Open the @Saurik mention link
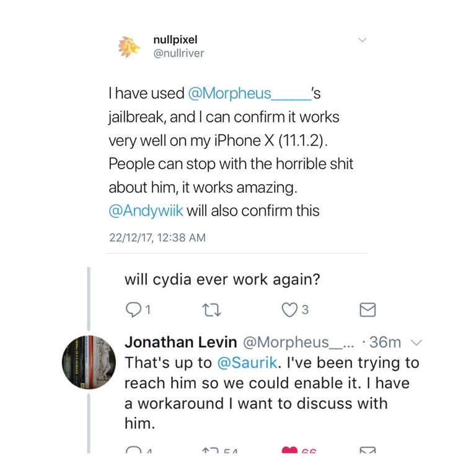Screen dimensions: 476x476 [247, 363]
